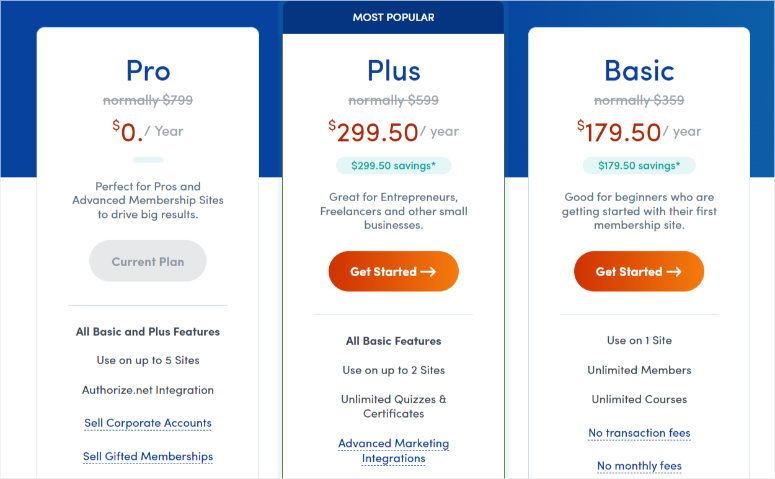Click the $179.50 savings badge

[x=639, y=166]
